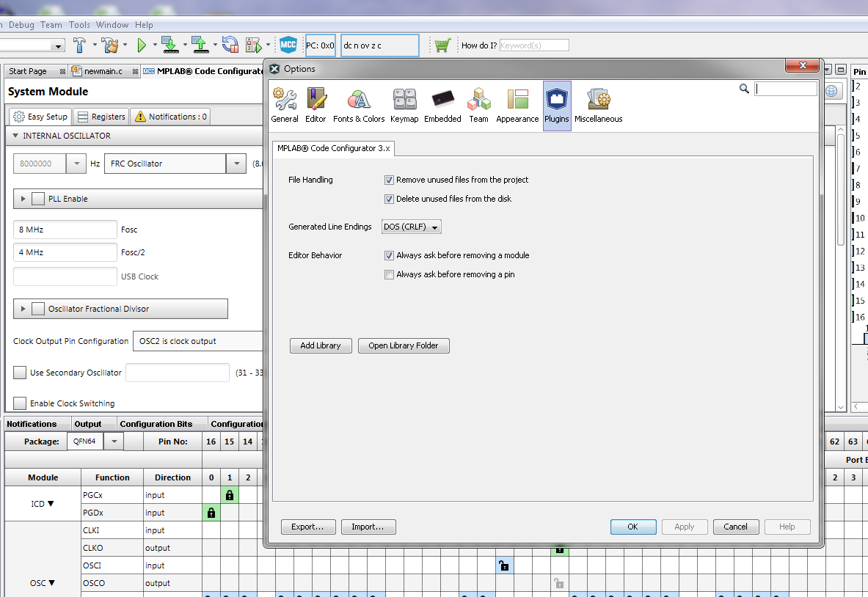Viewport: 868px width, 597px height.
Task: Switch to Appearance options
Action: pyautogui.click(x=517, y=103)
